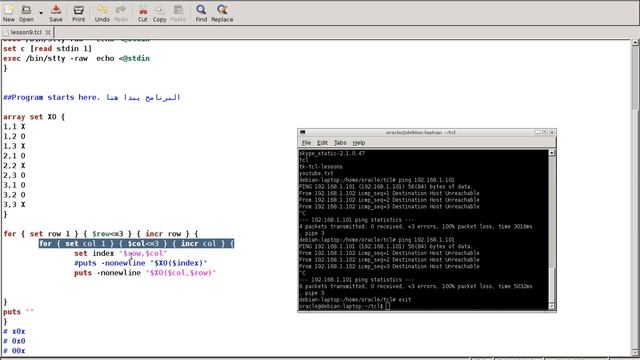
Task: Click the '# x0x' comment line
Action: pos(14,331)
